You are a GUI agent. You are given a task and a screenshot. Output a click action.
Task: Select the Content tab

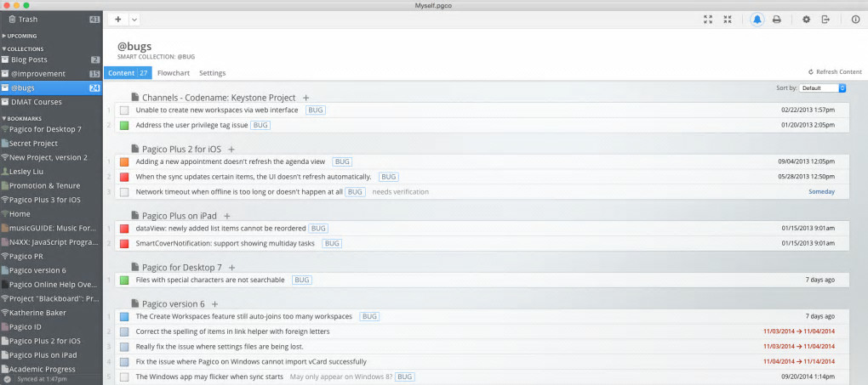coord(128,73)
